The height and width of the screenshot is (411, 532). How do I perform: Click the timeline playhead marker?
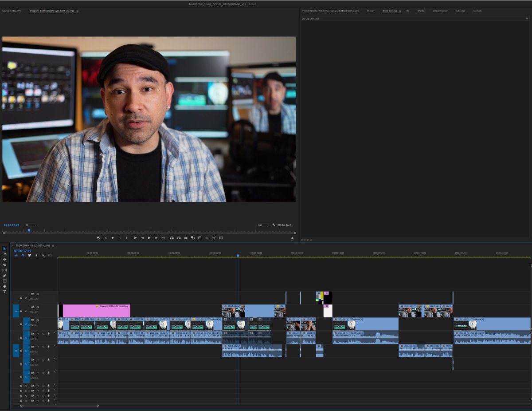click(238, 256)
